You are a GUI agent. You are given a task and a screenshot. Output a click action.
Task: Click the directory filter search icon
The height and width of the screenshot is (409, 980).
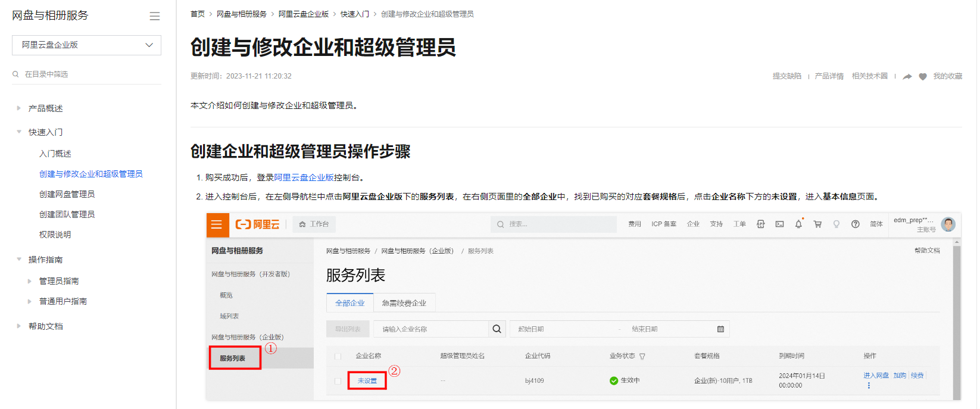point(15,74)
